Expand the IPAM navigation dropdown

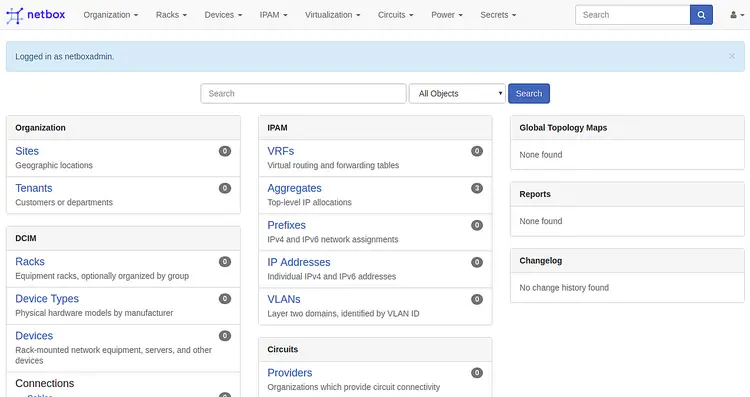point(274,15)
